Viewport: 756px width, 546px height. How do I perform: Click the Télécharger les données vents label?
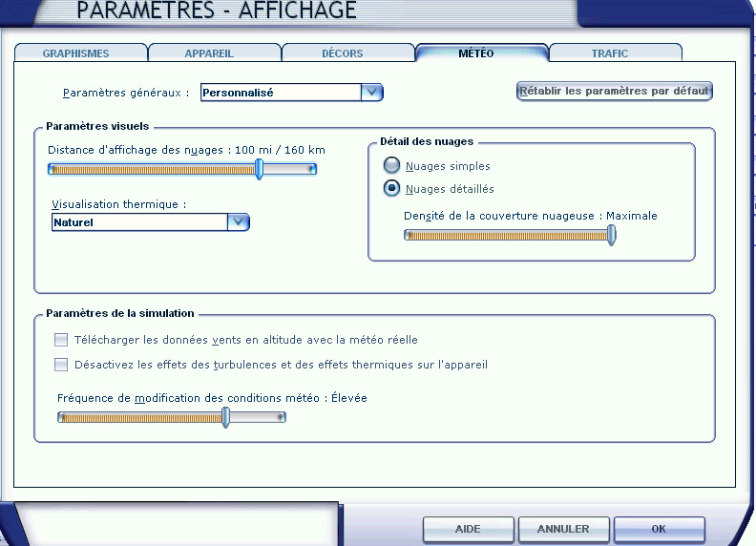click(x=246, y=340)
